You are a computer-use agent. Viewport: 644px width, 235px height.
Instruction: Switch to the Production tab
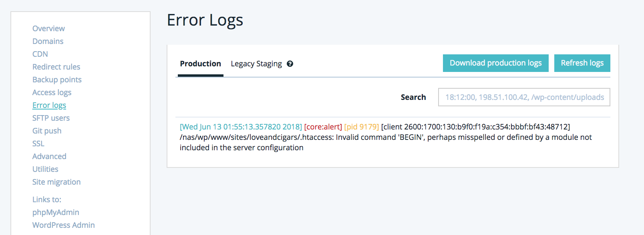tap(200, 64)
